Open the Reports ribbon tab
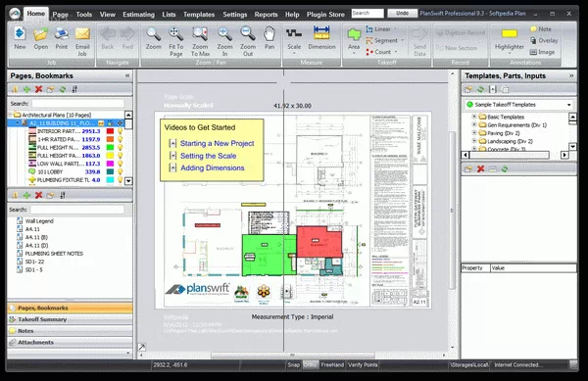Image resolution: width=588 pixels, height=381 pixels. tap(266, 15)
